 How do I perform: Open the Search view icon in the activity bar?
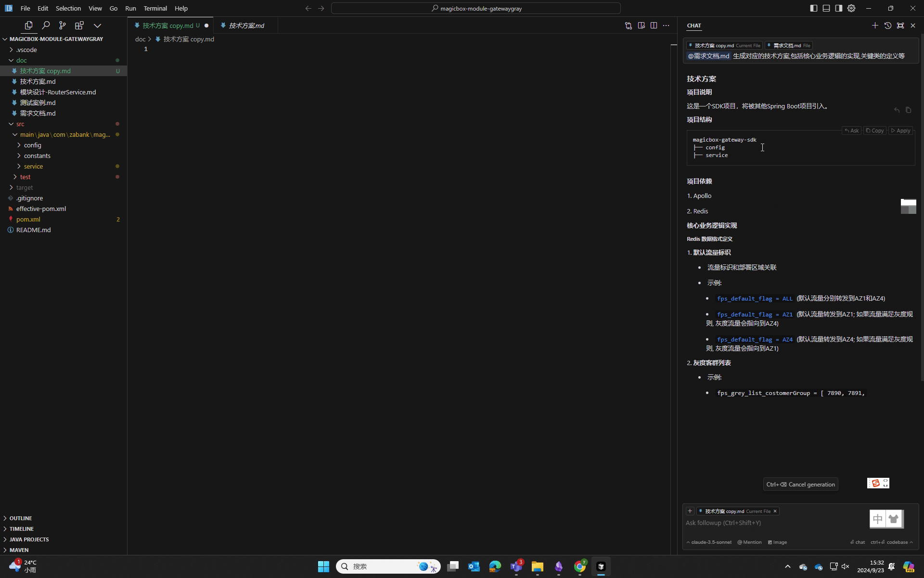(x=46, y=26)
